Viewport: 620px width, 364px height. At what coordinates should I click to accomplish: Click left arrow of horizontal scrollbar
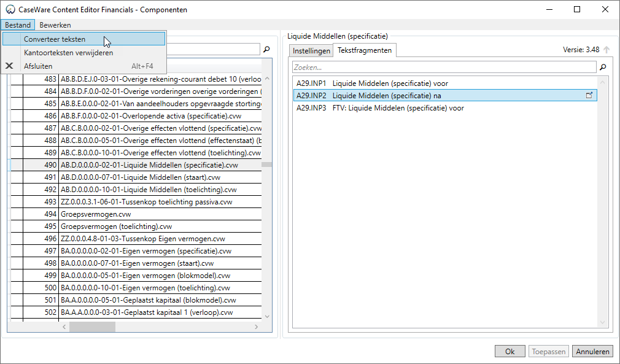(x=64, y=327)
